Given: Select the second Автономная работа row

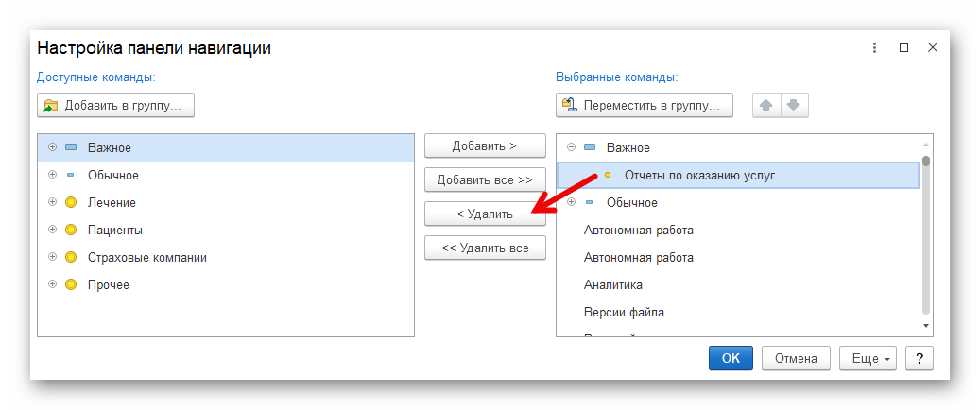Looking at the screenshot, I should point(737,257).
